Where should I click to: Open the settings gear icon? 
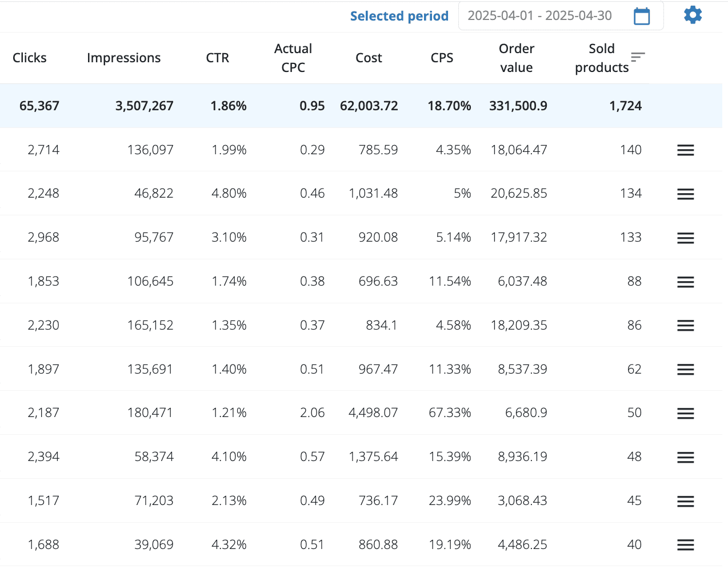pos(693,15)
